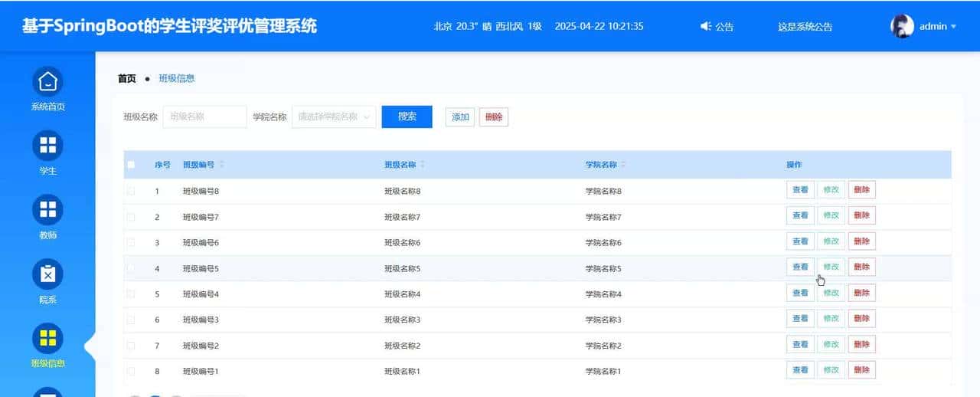Click the cell 班级编号8

click(201, 191)
